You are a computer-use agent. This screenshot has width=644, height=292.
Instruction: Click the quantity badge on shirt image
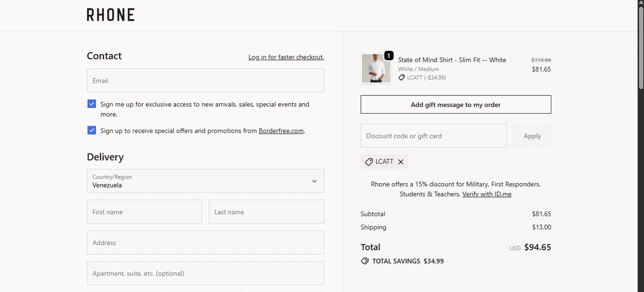388,55
